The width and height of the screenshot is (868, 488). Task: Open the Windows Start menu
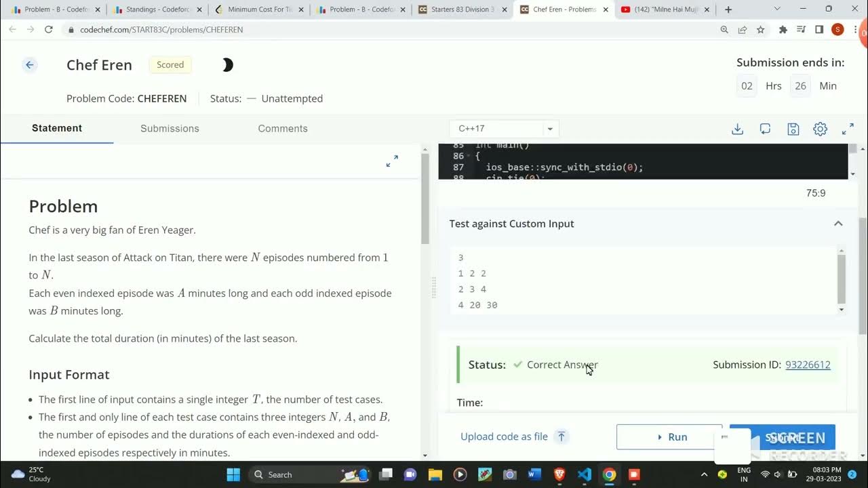click(x=233, y=474)
